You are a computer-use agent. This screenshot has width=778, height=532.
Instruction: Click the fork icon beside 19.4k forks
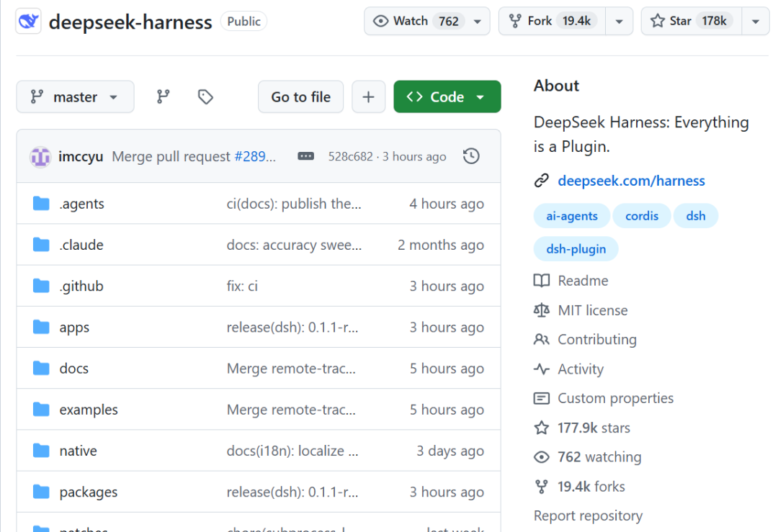coord(541,487)
